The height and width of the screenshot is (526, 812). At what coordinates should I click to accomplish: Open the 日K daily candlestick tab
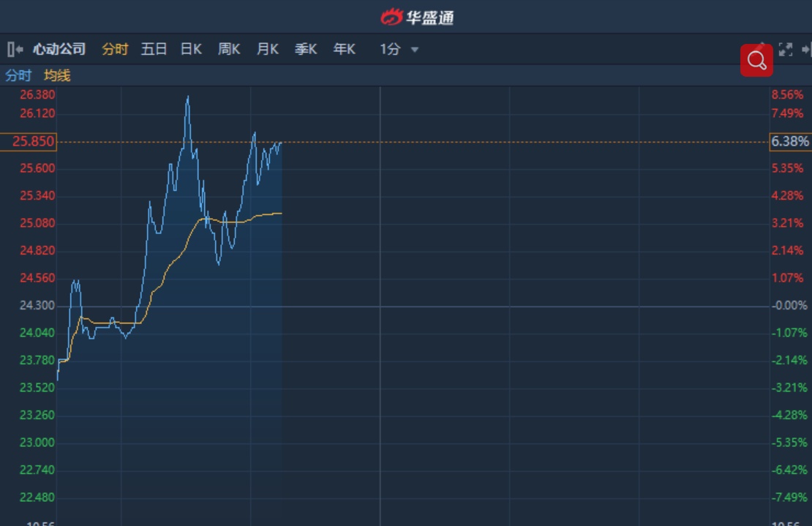pyautogui.click(x=191, y=49)
